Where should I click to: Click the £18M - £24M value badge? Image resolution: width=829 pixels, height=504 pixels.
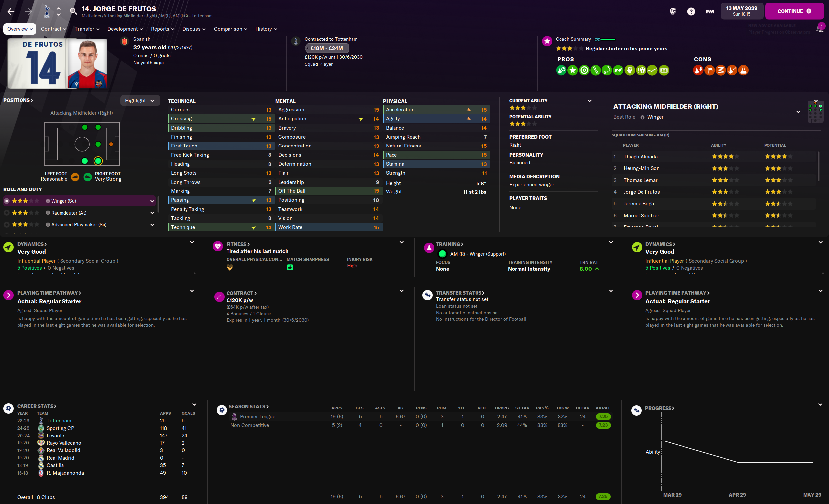click(x=326, y=48)
